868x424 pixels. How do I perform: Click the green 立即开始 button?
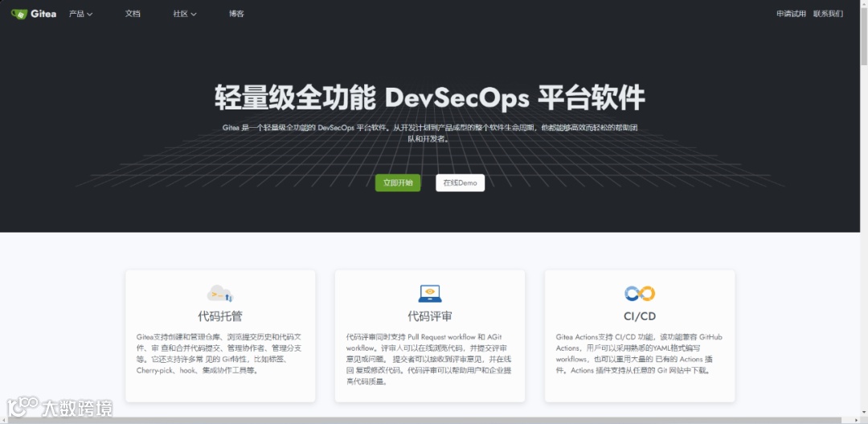pos(398,183)
